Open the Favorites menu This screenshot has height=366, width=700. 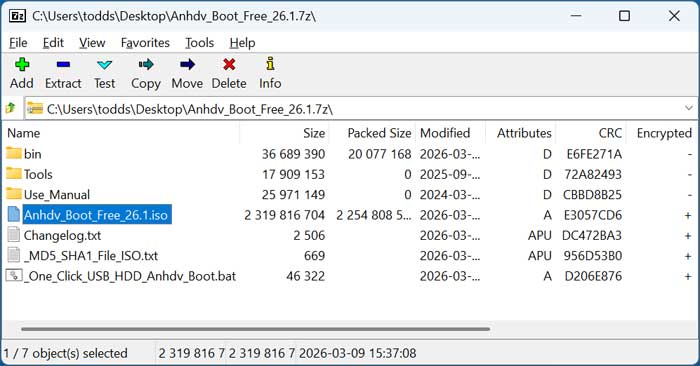pos(145,43)
